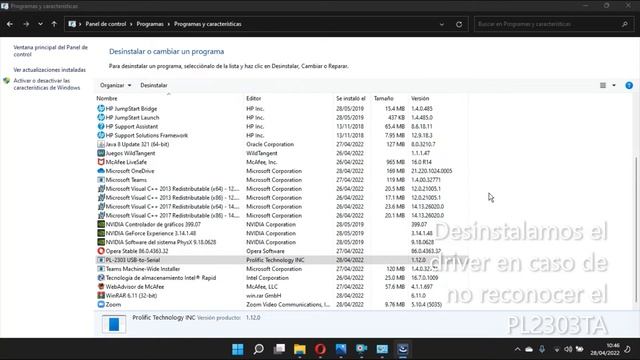Launch Opera from the taskbar
640x360 pixels.
click(x=320, y=349)
